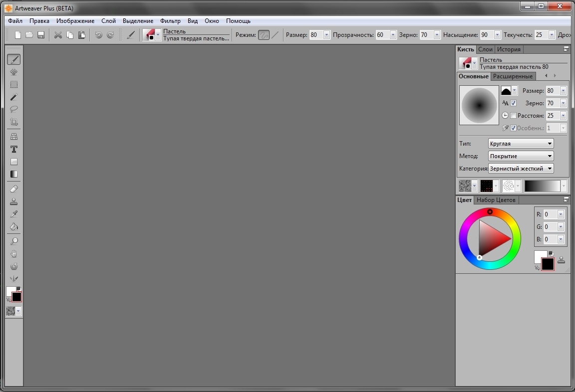Screen dimensions: 575x392
Task: Click the Save diskette icon
Action: point(41,35)
